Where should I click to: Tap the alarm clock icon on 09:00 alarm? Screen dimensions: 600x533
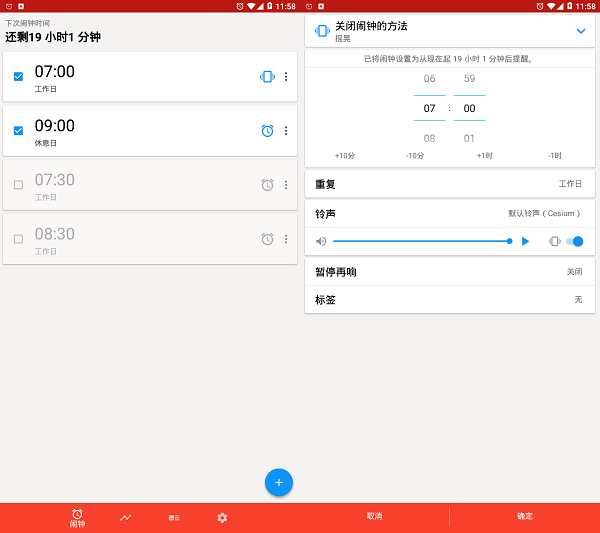[267, 131]
